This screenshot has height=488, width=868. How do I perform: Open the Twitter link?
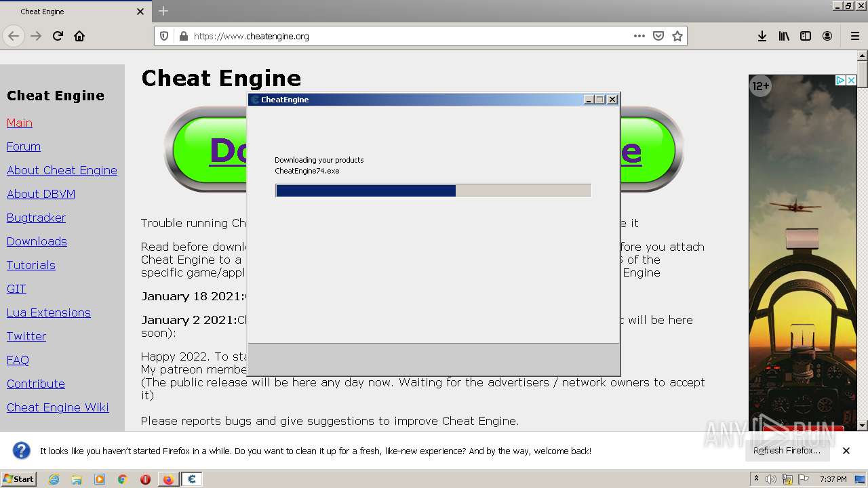tap(26, 336)
